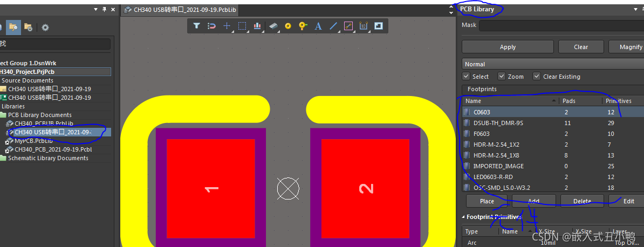The width and height of the screenshot is (644, 247).
Task: Select the HDR-M-2.54_1X8 footprint
Action: point(553,155)
